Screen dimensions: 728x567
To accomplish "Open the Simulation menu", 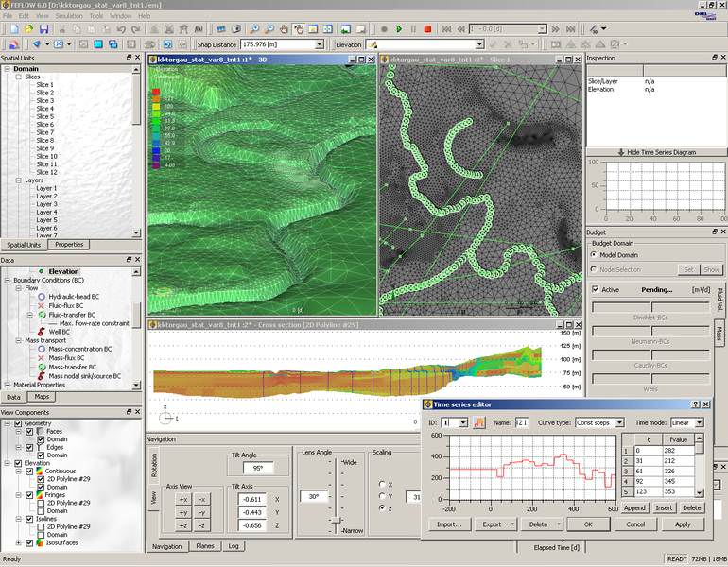I will (x=69, y=16).
